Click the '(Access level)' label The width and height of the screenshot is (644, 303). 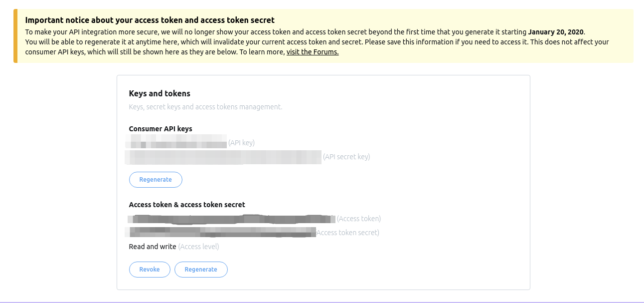click(x=198, y=246)
